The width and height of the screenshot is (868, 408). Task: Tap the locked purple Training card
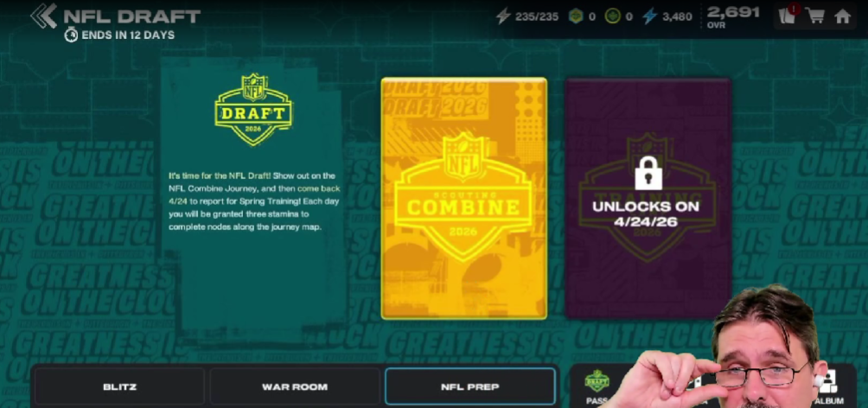[x=648, y=199]
